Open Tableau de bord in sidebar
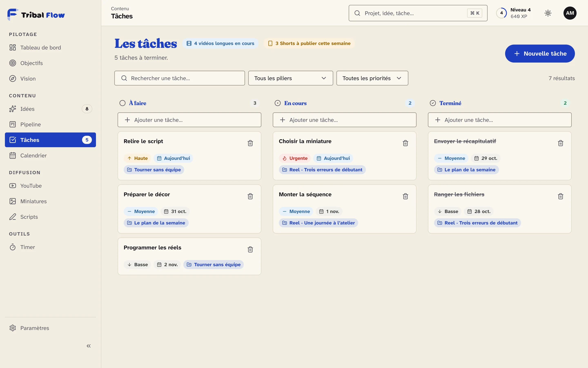 pyautogui.click(x=50, y=47)
